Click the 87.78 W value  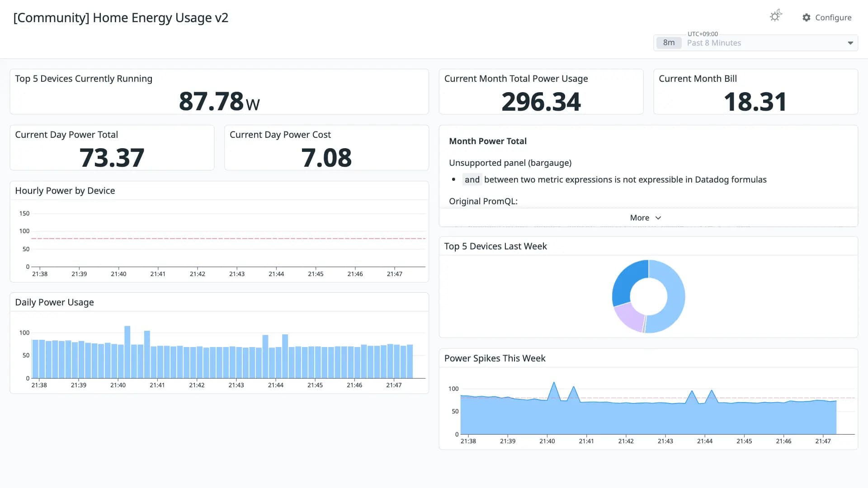[219, 101]
